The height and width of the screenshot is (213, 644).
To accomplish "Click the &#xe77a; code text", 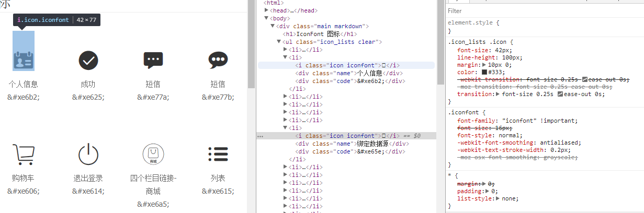I will point(153,97).
